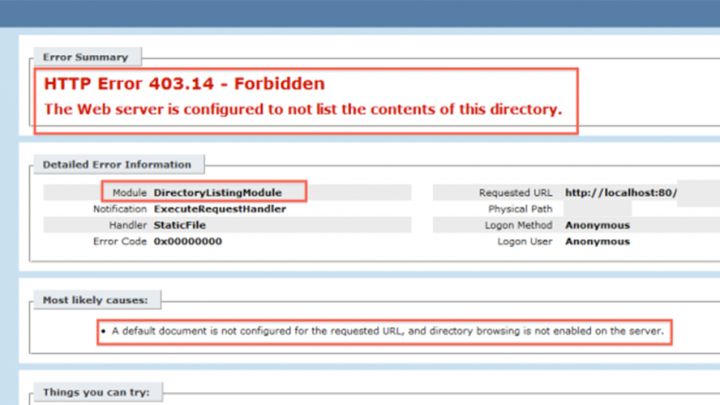
Task: Select the Anonymous value beside Logon Method
Action: point(597,225)
